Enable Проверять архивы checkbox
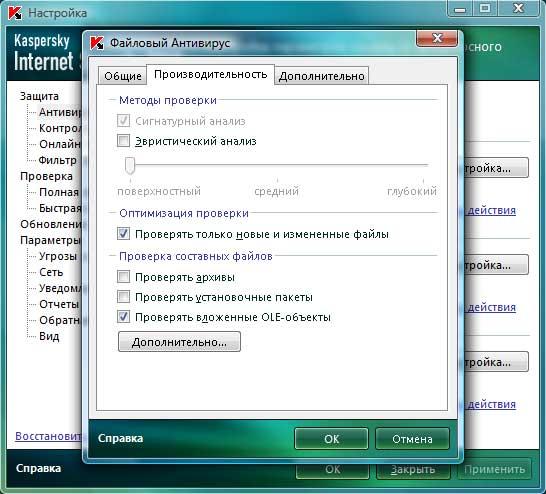Image resolution: width=546 pixels, height=494 pixels. pyautogui.click(x=123, y=277)
